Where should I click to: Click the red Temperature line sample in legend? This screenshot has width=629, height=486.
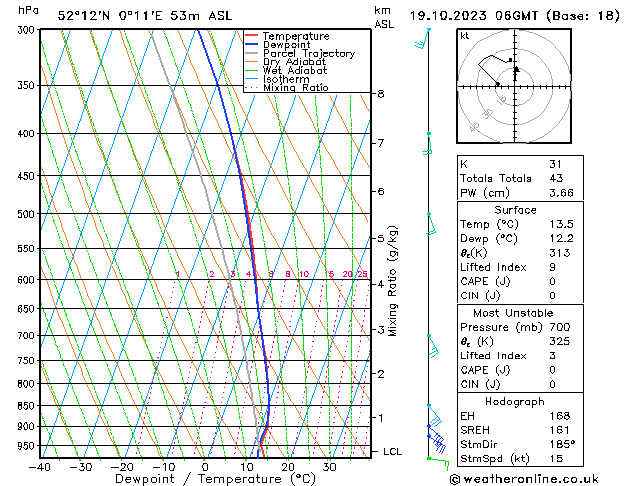251,36
